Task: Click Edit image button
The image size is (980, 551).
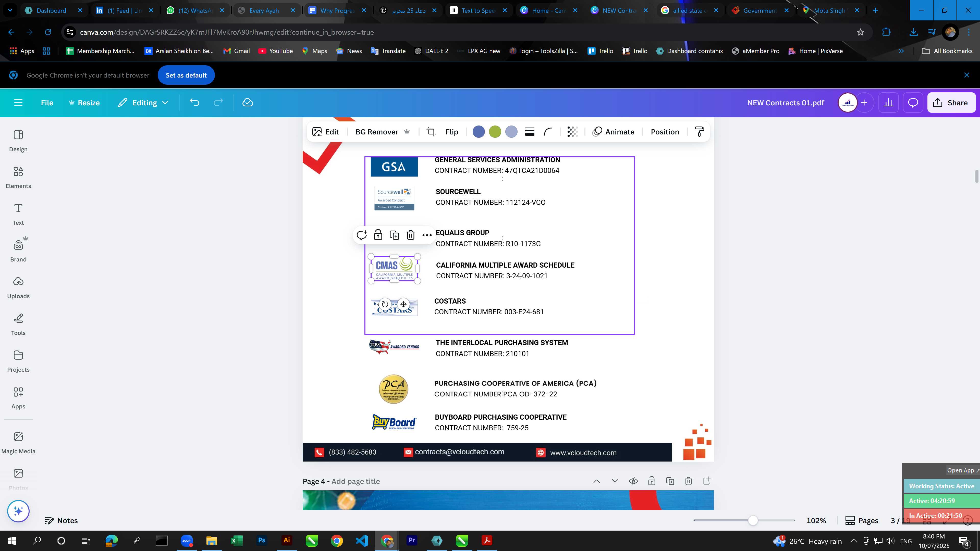Action: point(326,132)
